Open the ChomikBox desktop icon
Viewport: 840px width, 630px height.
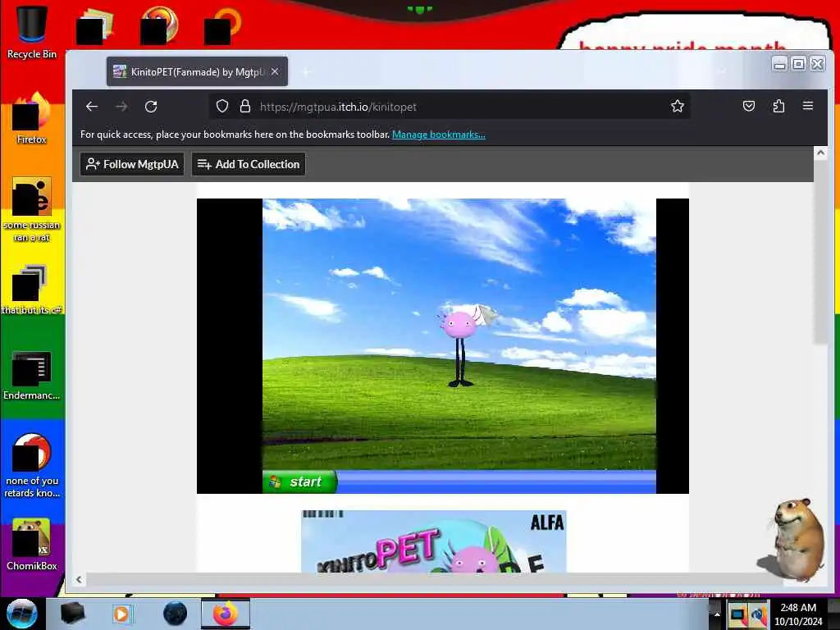[32, 544]
